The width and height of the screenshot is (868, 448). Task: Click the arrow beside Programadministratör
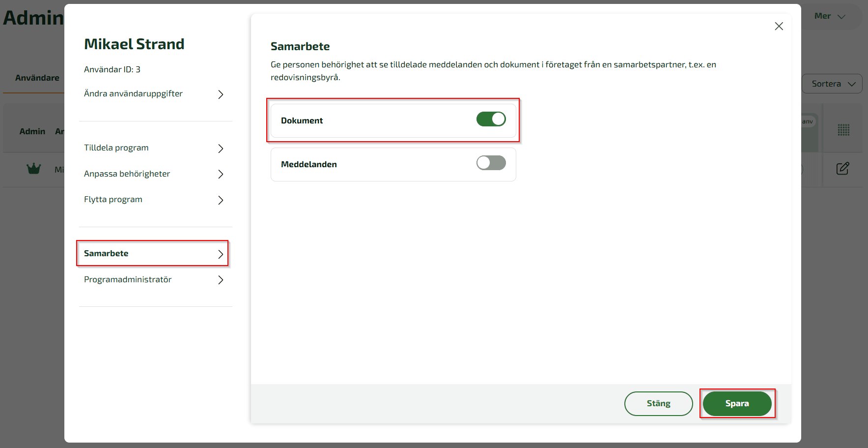click(221, 280)
